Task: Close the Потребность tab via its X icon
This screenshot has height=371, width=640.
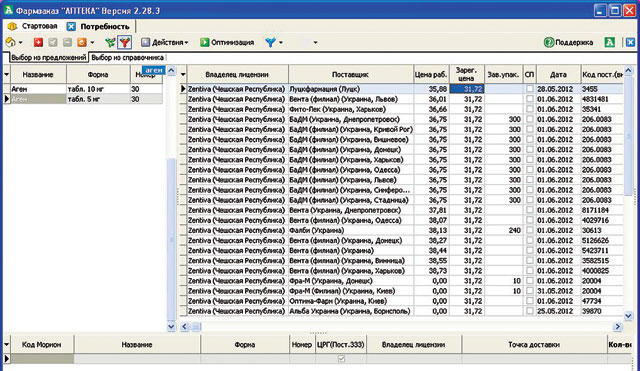Action: (71, 27)
